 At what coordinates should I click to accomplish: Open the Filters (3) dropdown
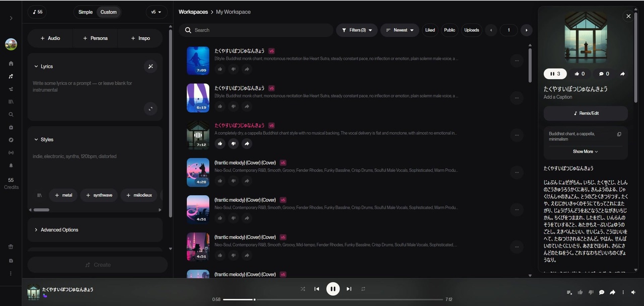(357, 30)
